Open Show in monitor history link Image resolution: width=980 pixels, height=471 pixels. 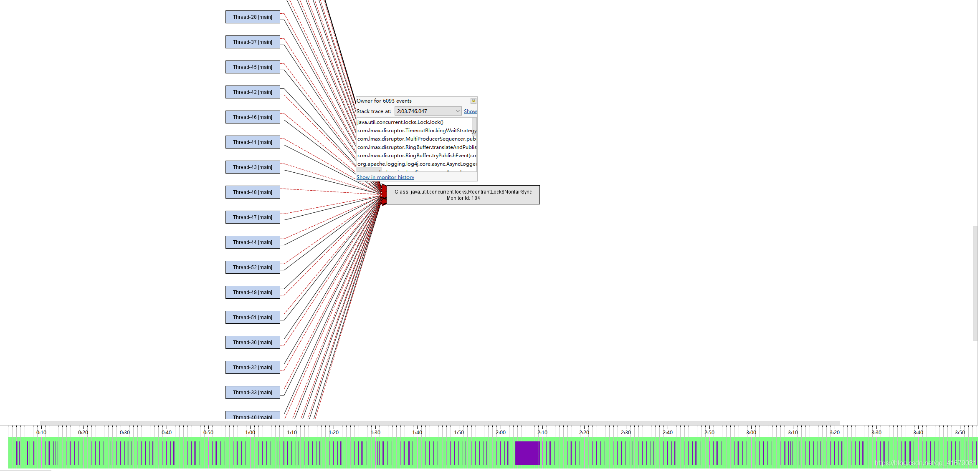click(x=385, y=177)
